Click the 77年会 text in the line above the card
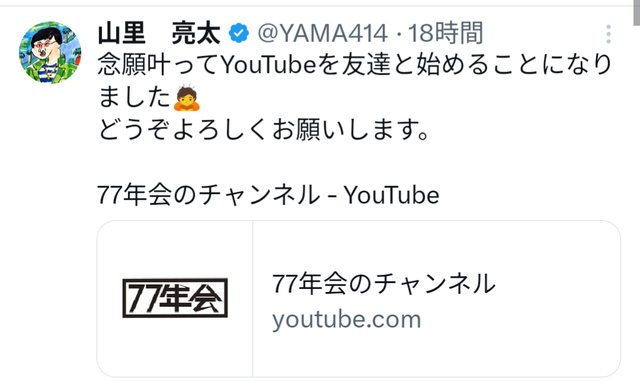The height and width of the screenshot is (381, 640). pos(134,195)
